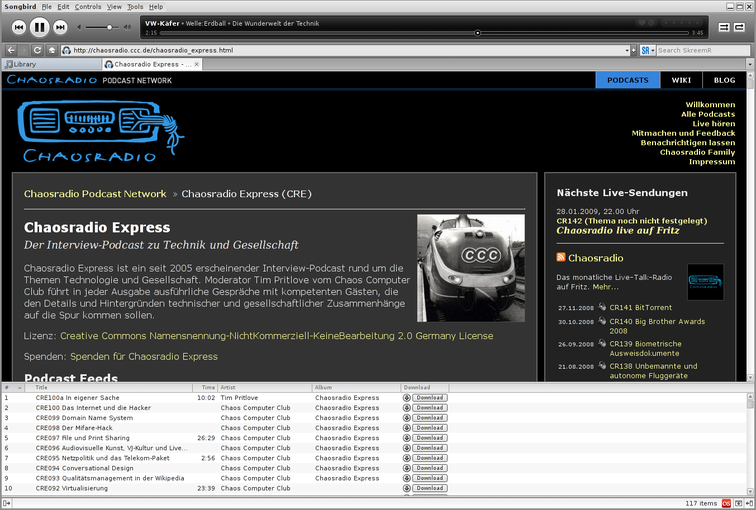Follow the Chaosradio Podcast Network breadcrumb
This screenshot has width=756, height=510.
(95, 194)
